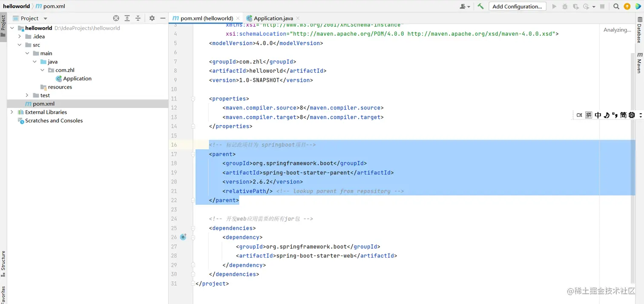The width and height of the screenshot is (644, 304).
Task: Toggle fold marker at properties line 11
Action: 193,99
